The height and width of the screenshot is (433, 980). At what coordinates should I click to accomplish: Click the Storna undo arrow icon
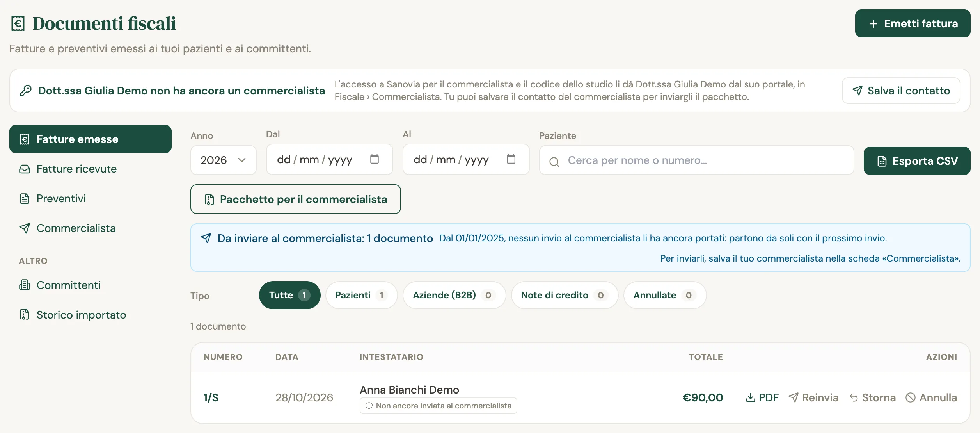[x=854, y=397]
